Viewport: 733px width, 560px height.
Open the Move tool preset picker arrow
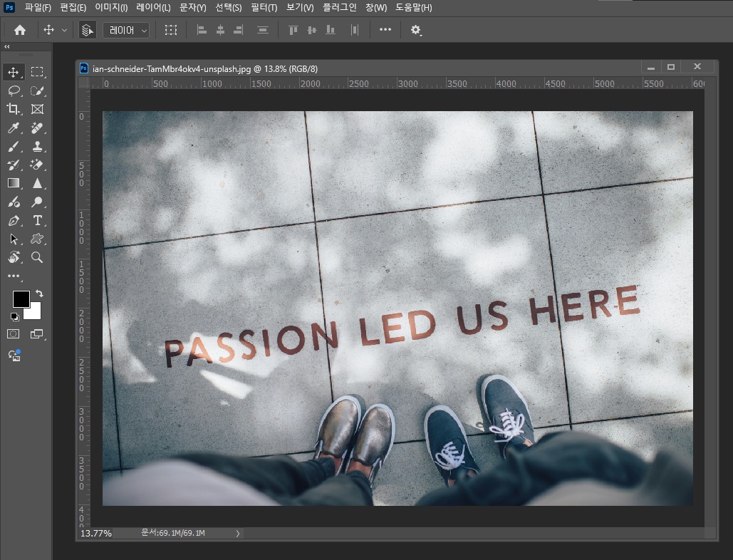pos(65,31)
